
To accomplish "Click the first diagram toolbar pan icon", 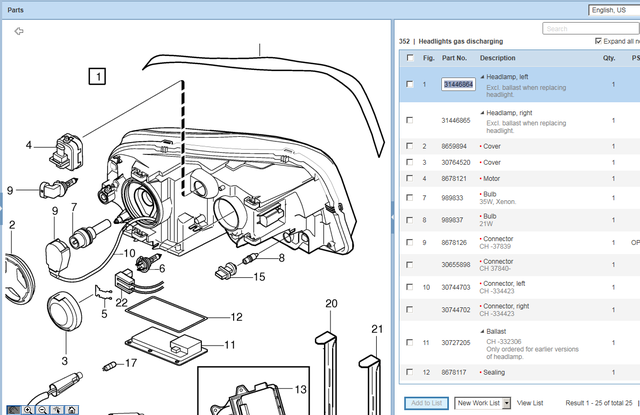I will 13,409.
